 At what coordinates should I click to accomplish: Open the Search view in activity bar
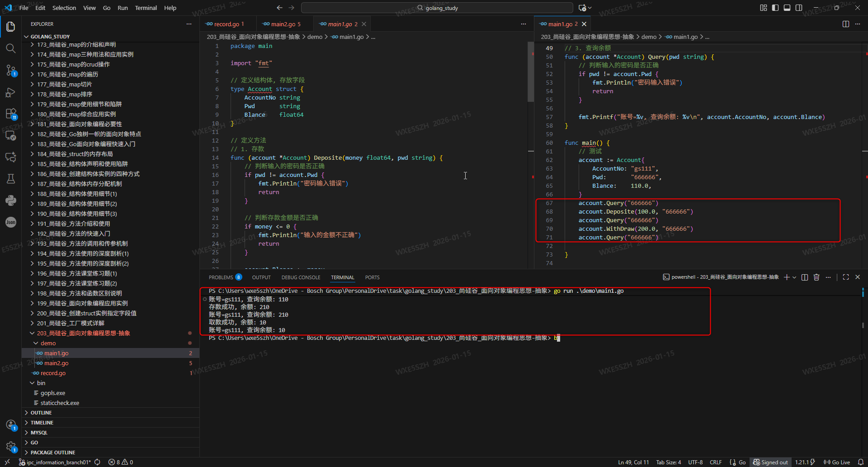(11, 48)
